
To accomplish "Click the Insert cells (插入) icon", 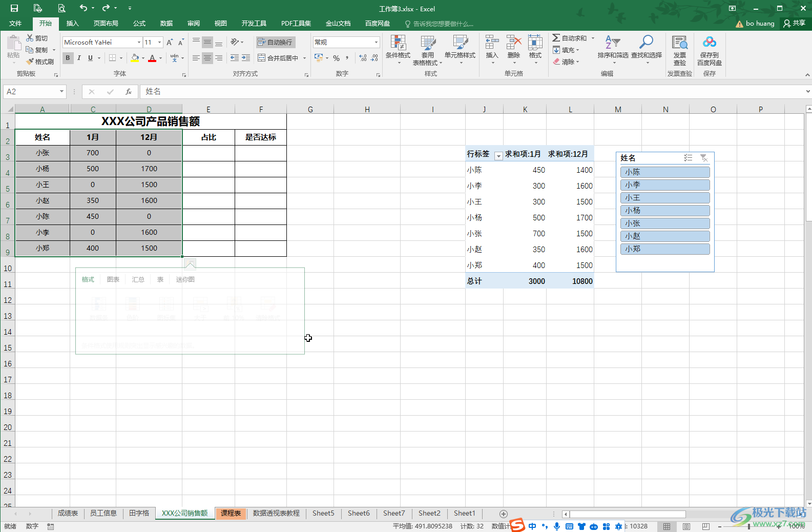I will [492, 43].
